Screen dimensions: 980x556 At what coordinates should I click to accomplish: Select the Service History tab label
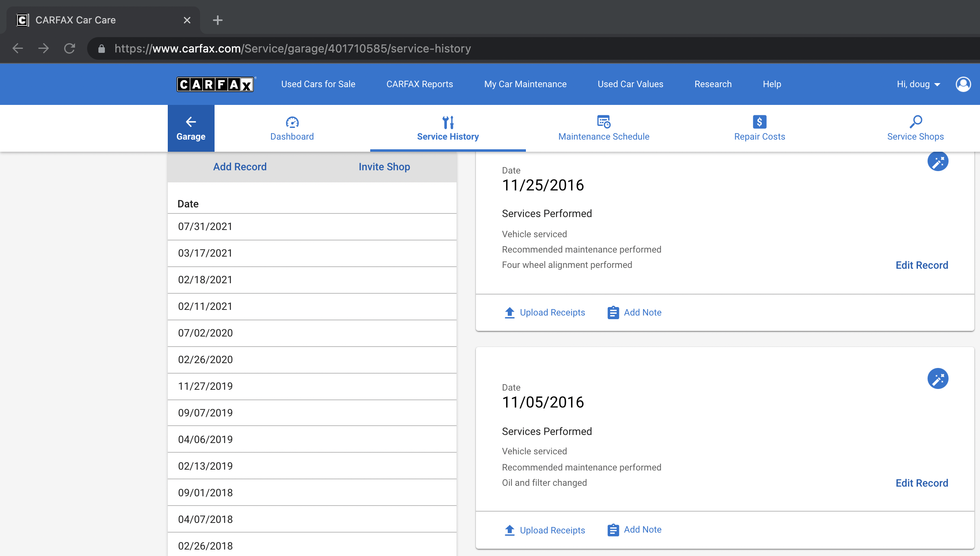pos(448,137)
